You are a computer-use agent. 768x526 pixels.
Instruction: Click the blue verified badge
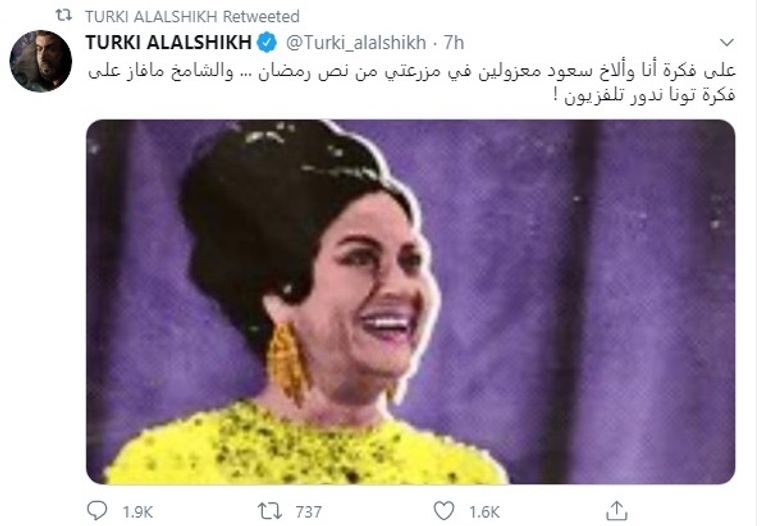(x=267, y=43)
